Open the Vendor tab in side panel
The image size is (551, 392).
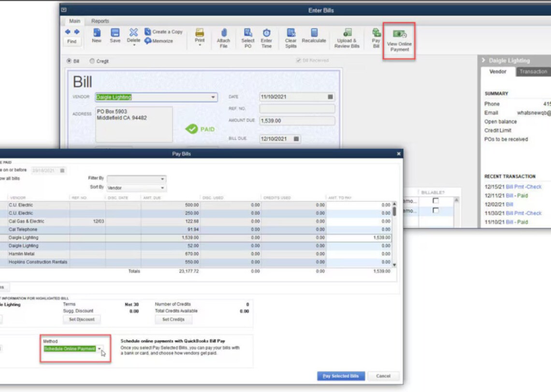[x=497, y=71]
